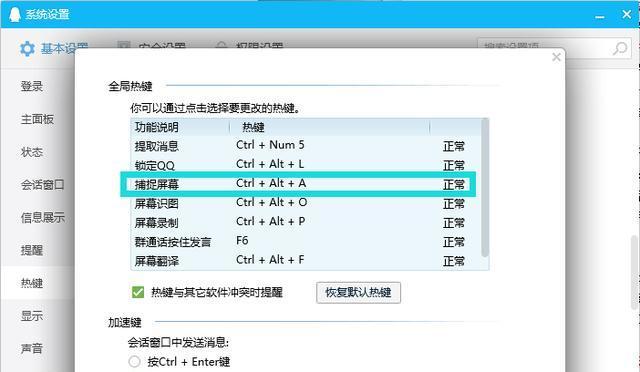Select the 屏幕识图 hotkey row
Viewport: 640px width, 372px height.
coord(306,203)
